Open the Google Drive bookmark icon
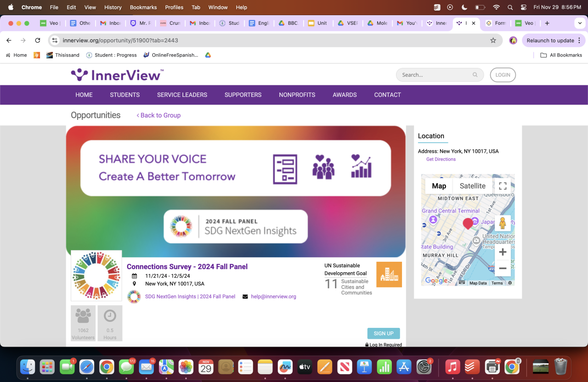The image size is (588, 382). tap(208, 55)
